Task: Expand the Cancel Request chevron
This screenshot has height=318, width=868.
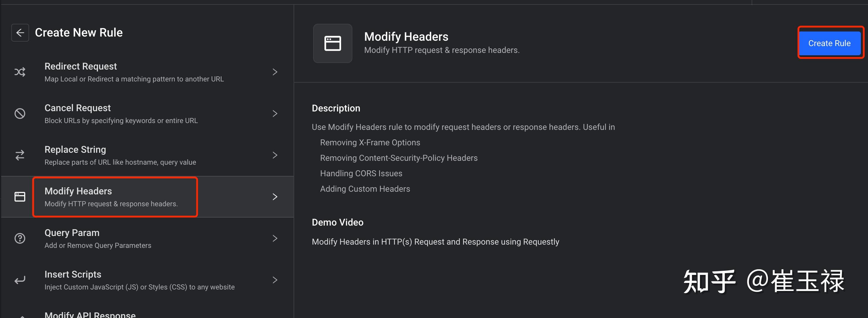Action: click(x=275, y=114)
